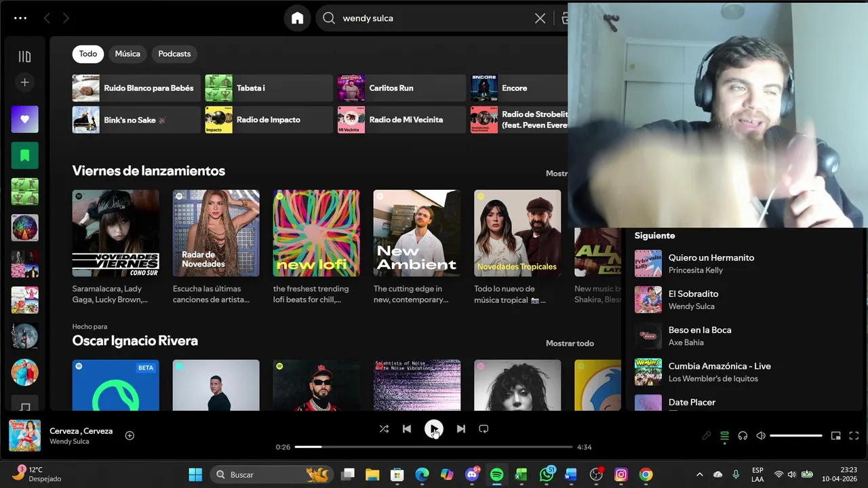Open Cerveza, Cerveza now-playing album art
This screenshot has height=488, width=868.
click(24, 435)
